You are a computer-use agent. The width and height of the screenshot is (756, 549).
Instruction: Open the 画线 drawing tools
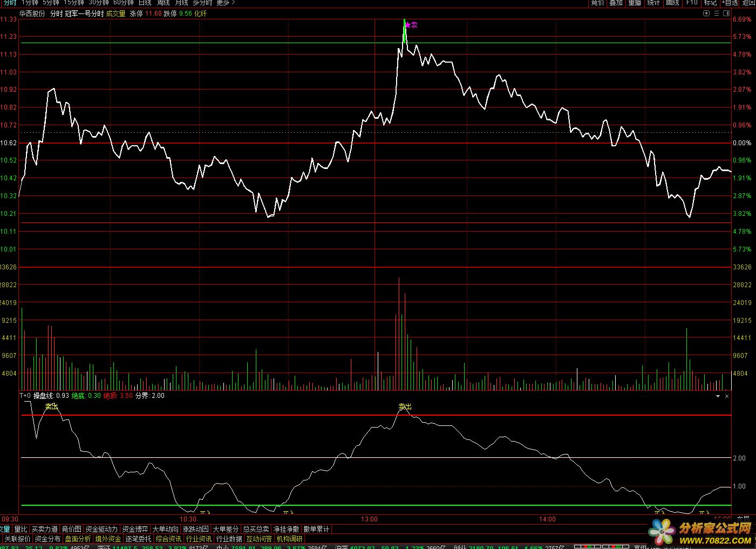[x=672, y=3]
